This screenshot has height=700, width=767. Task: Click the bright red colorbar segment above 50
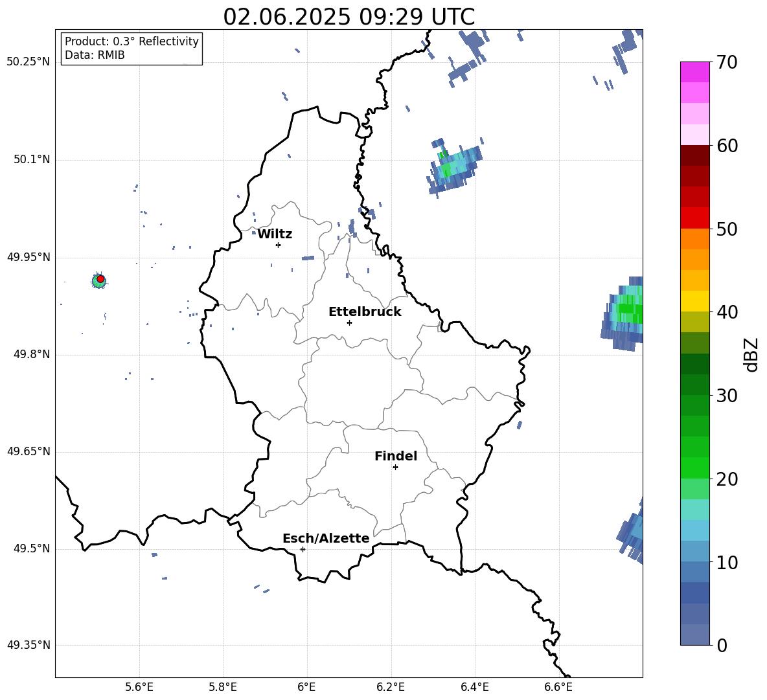coord(694,218)
